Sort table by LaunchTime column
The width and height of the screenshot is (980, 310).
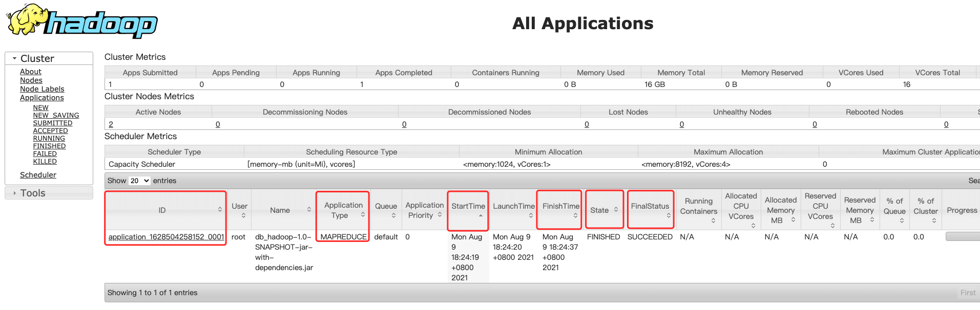click(x=513, y=210)
